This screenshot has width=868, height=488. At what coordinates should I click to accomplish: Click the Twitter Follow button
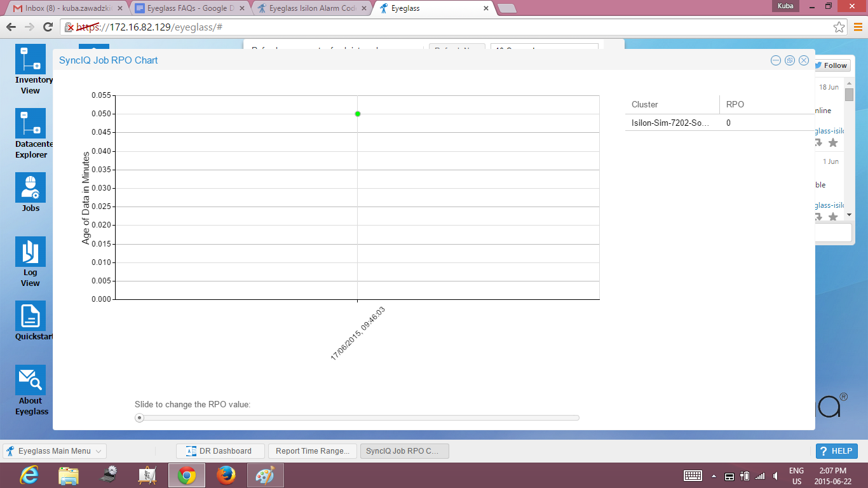(x=832, y=65)
